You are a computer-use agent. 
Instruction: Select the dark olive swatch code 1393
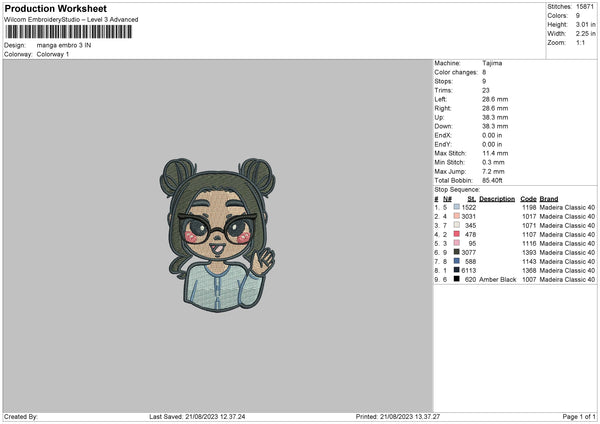tap(457, 252)
